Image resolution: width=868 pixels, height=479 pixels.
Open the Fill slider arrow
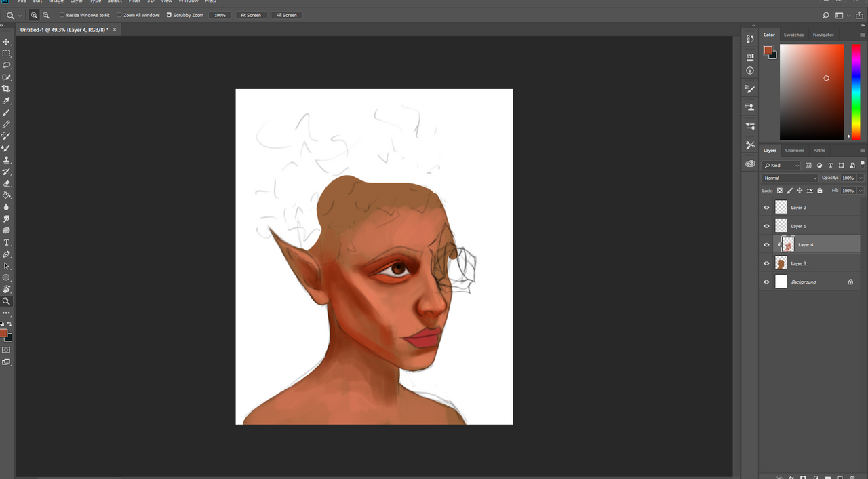coord(861,191)
